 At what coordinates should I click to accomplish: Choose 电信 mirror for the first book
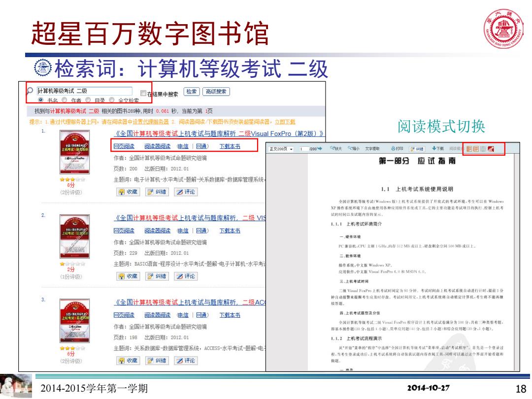(183, 146)
